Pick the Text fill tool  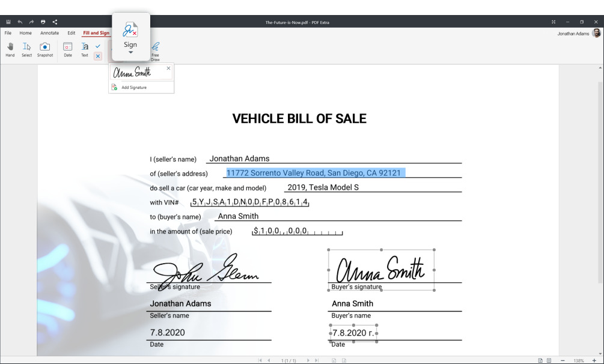point(85,50)
